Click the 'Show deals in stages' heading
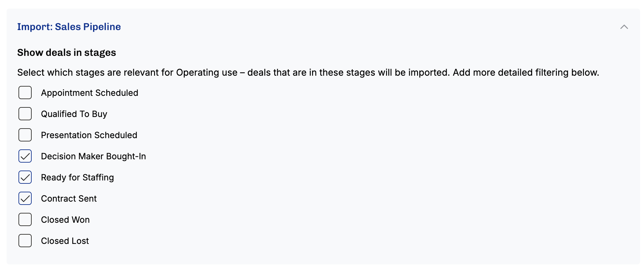644x271 pixels. (x=67, y=53)
